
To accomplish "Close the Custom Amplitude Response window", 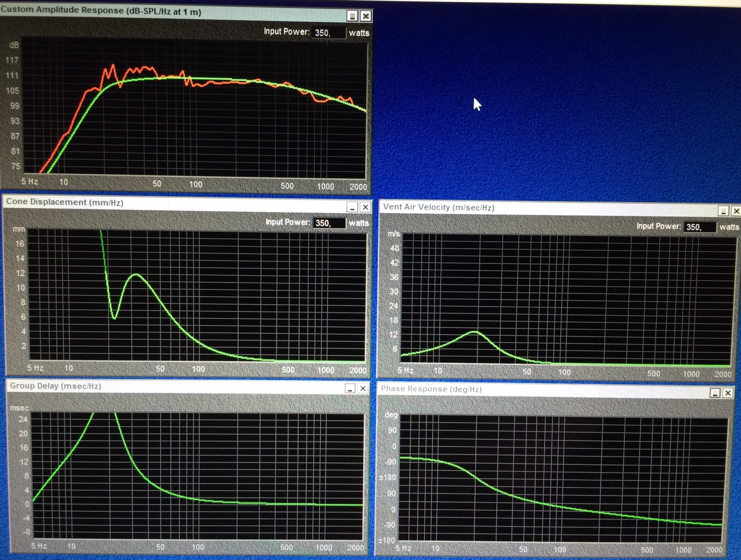I will pyautogui.click(x=366, y=16).
